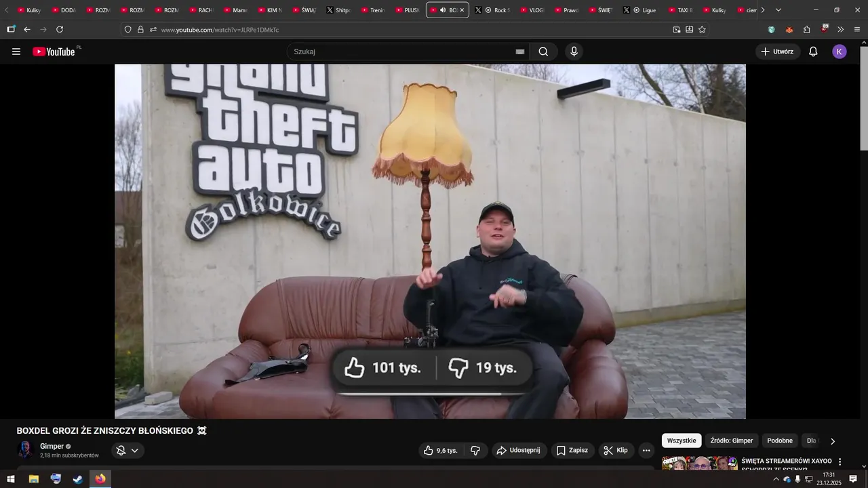Open options for ŚWIĘTA STREAMERÓW suggested video

(840, 462)
